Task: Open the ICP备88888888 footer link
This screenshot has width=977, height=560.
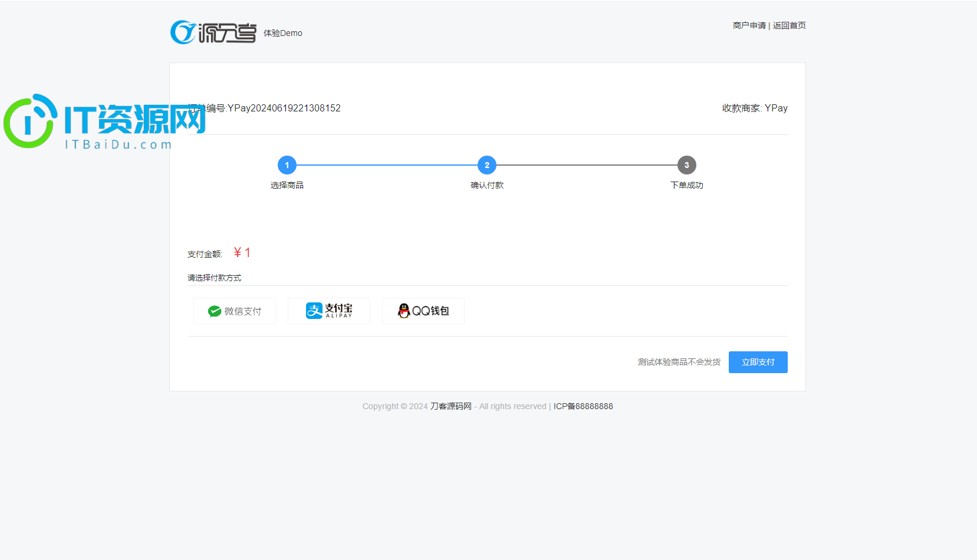Action: pos(583,406)
